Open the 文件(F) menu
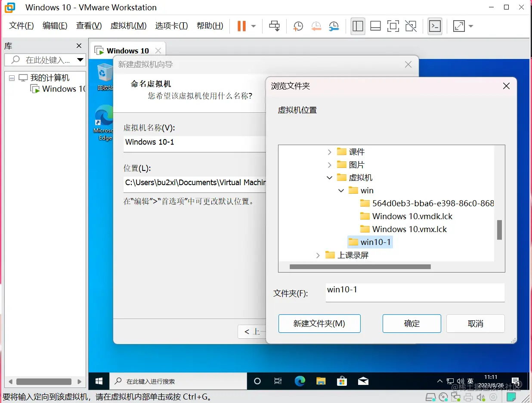The height and width of the screenshot is (403, 532). coord(22,26)
